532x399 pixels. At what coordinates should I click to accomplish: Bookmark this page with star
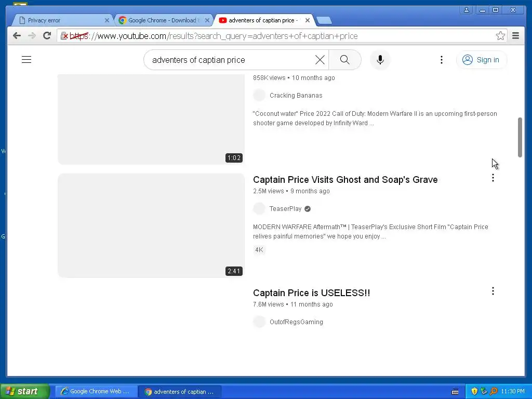click(x=500, y=36)
